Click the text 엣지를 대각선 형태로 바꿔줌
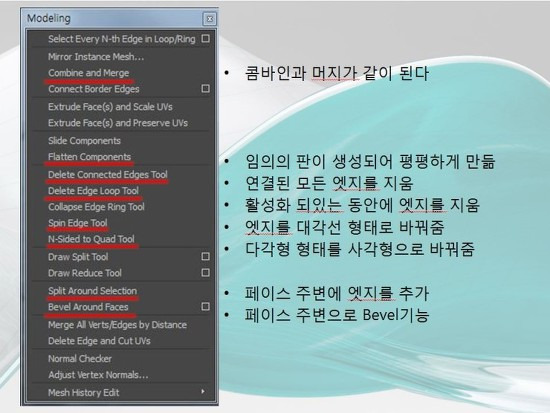The width and height of the screenshot is (550, 413). click(x=344, y=227)
